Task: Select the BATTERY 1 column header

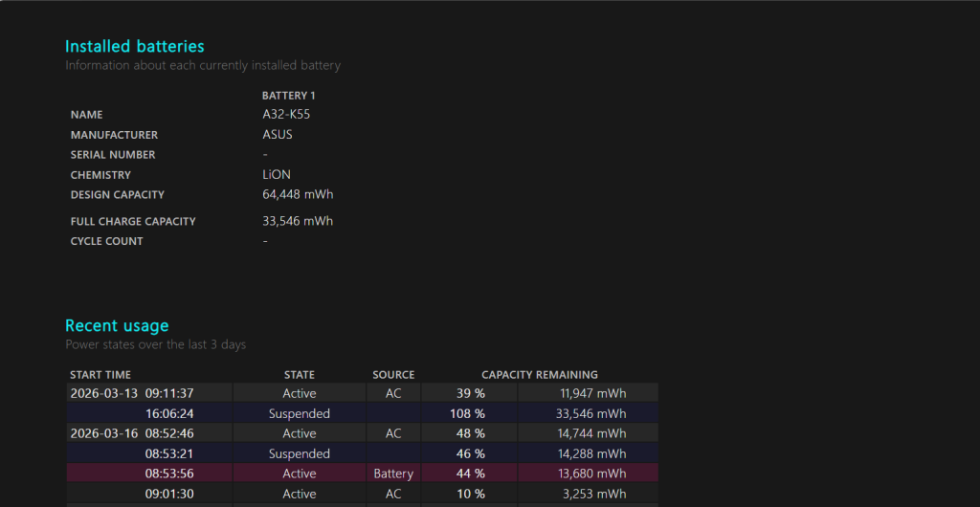Action: click(x=288, y=96)
